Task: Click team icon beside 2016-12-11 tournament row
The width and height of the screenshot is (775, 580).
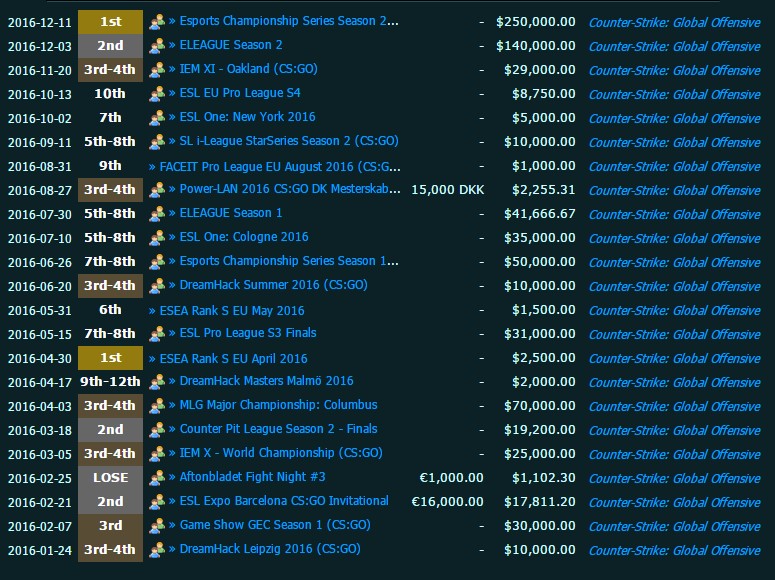Action: click(x=157, y=22)
